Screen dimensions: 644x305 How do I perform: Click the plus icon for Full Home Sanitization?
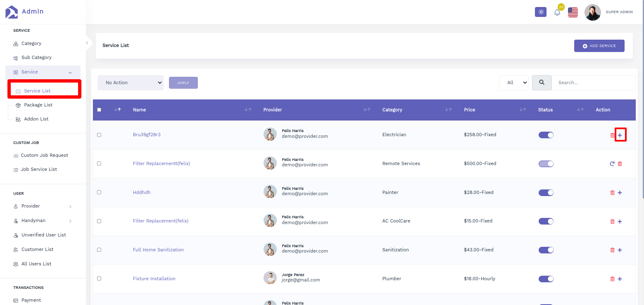pos(620,250)
